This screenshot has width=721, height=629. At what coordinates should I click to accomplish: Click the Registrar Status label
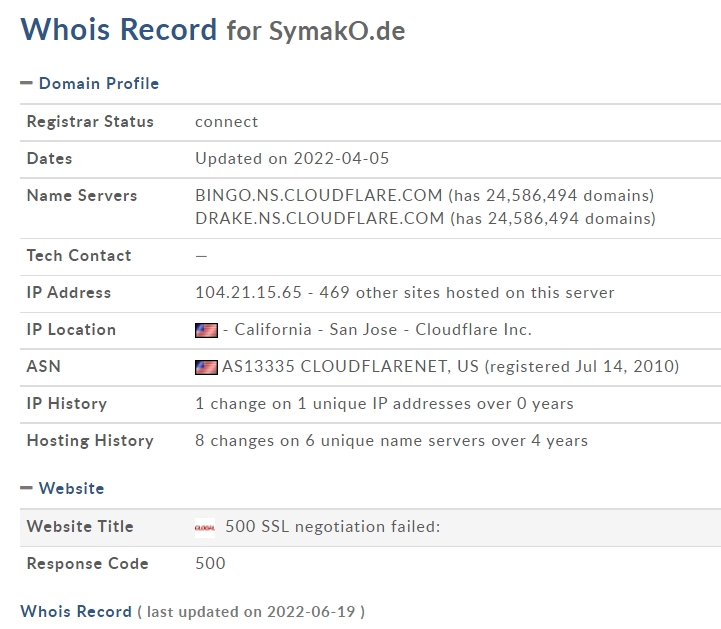tap(90, 121)
